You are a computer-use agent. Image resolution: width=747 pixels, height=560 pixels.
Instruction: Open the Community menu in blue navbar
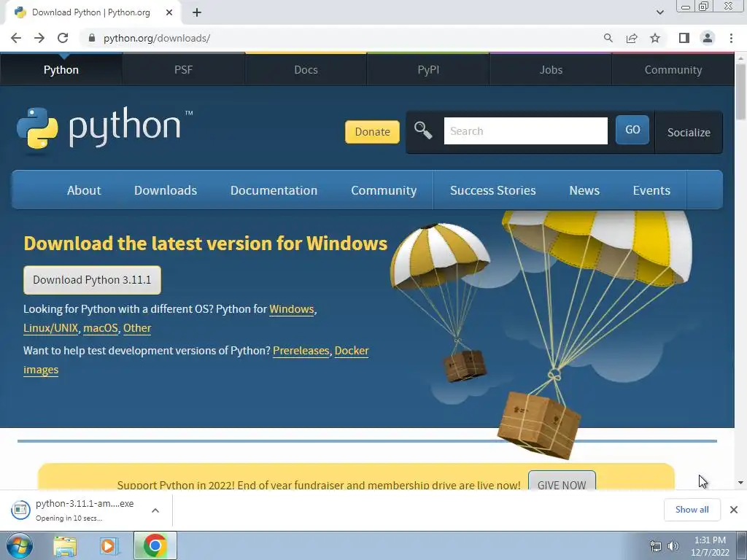384,190
